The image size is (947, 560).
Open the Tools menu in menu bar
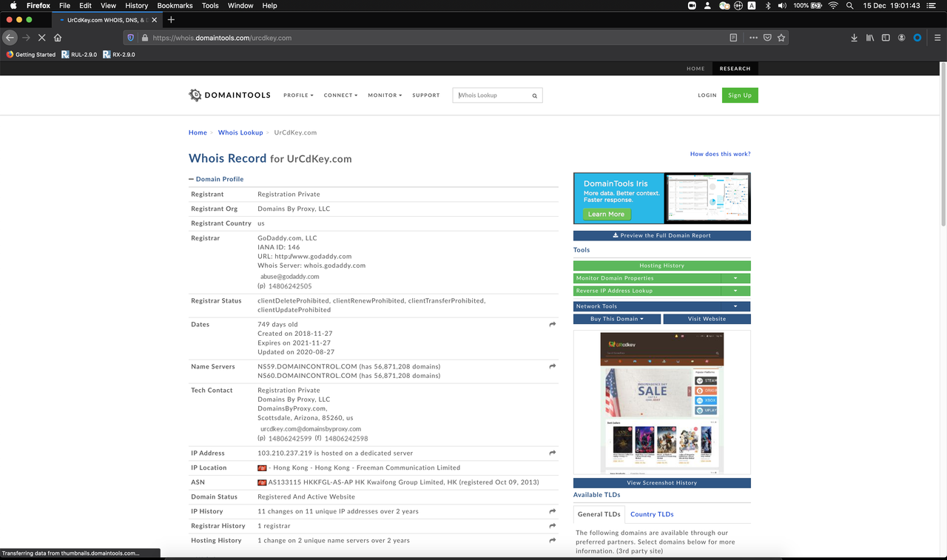[x=210, y=5]
